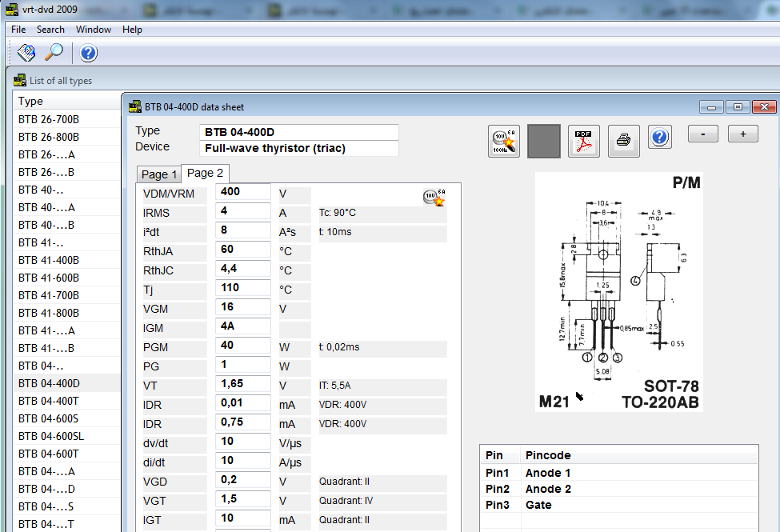
Task: Close the BTB 04-400D data sheet window
Action: tap(764, 107)
